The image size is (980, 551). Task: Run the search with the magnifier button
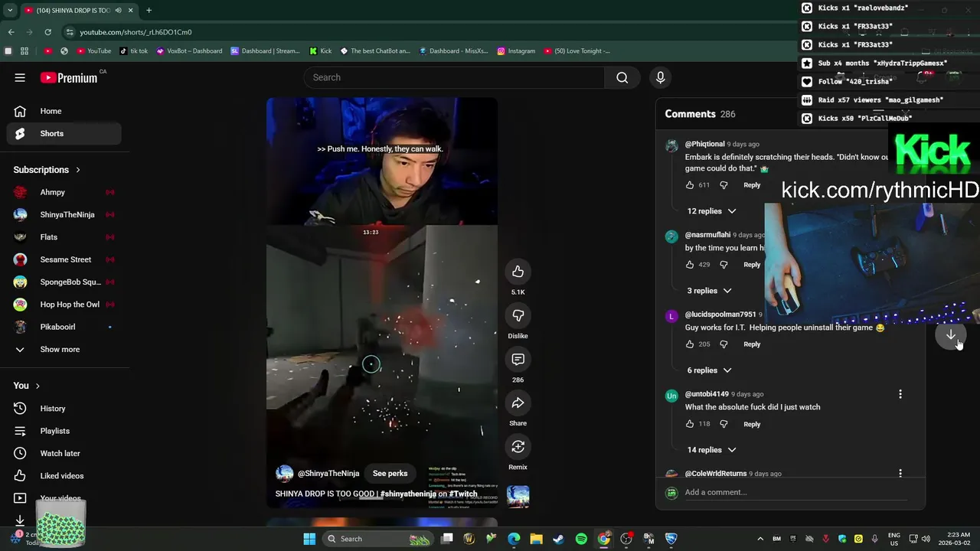(x=622, y=77)
